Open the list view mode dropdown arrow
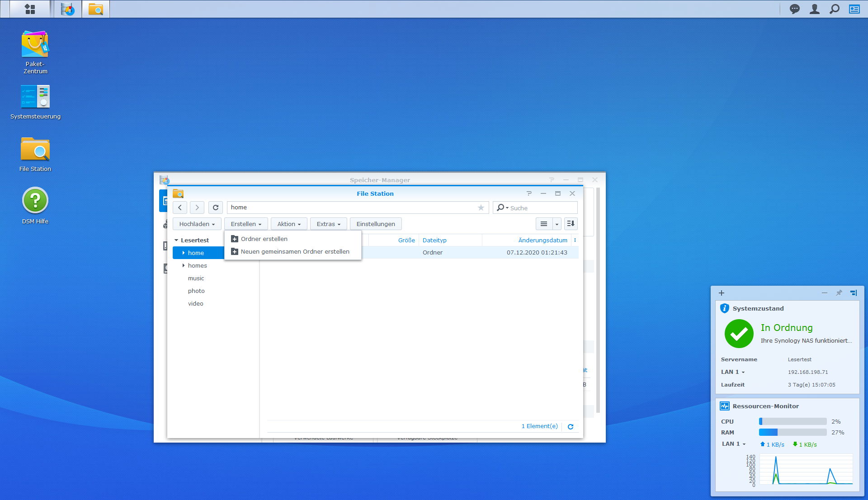Viewport: 868px width, 500px height. pyautogui.click(x=557, y=224)
